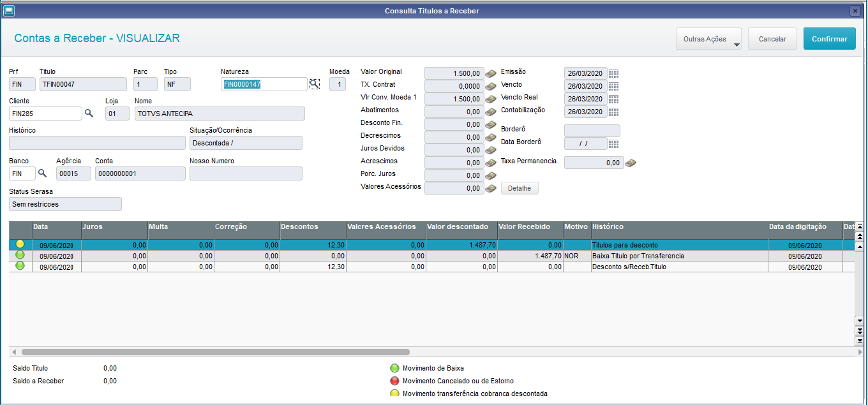Open calculator icon beside Valor Original
Viewport: 868px width, 405px height.
491,73
